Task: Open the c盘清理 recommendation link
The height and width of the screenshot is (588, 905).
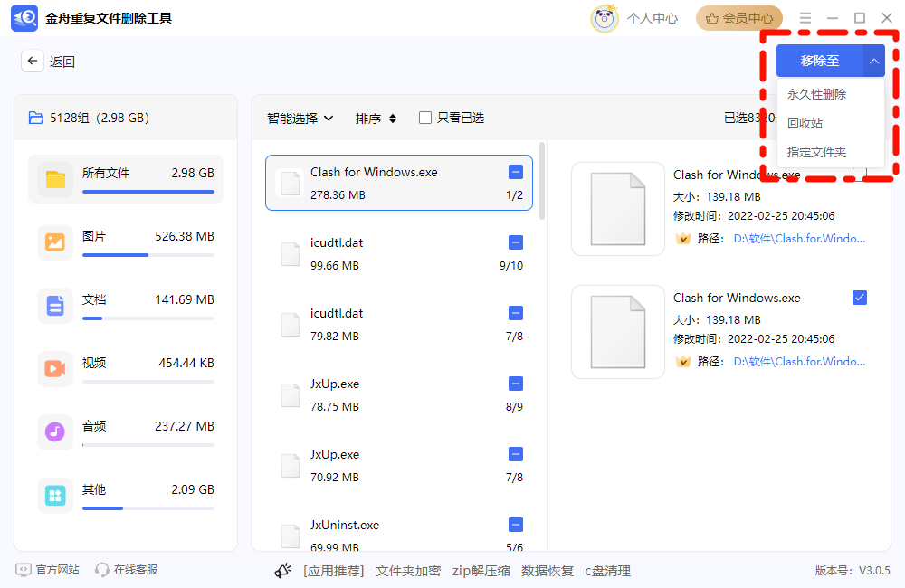Action: (607, 571)
